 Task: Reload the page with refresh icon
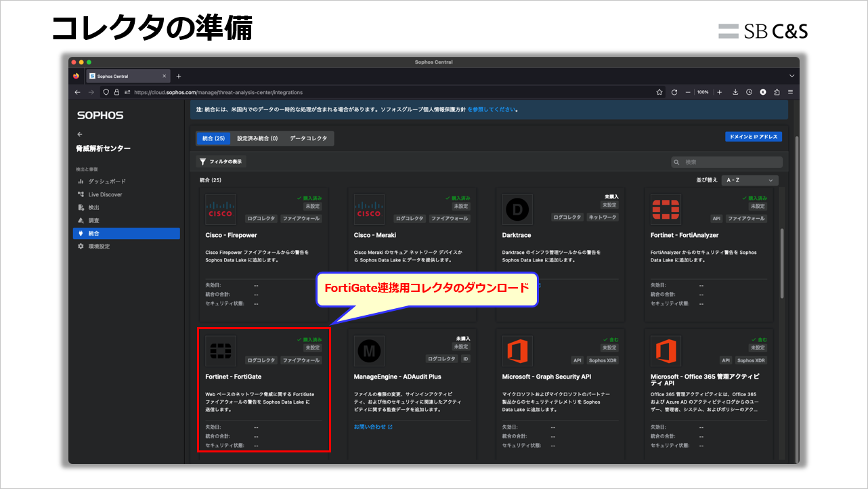tap(674, 92)
